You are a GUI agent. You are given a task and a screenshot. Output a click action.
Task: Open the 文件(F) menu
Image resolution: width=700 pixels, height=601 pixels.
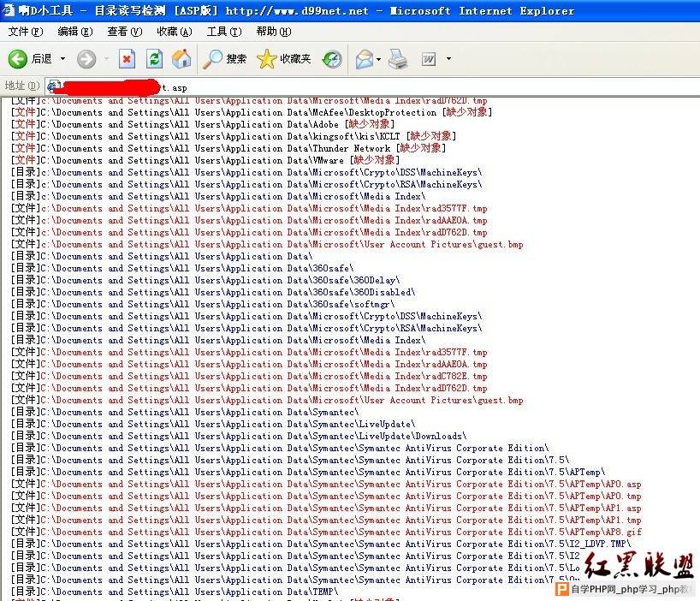26,32
